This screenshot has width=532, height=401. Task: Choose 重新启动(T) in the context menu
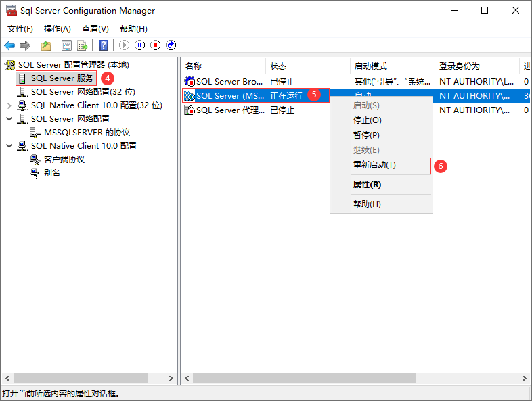(x=381, y=165)
